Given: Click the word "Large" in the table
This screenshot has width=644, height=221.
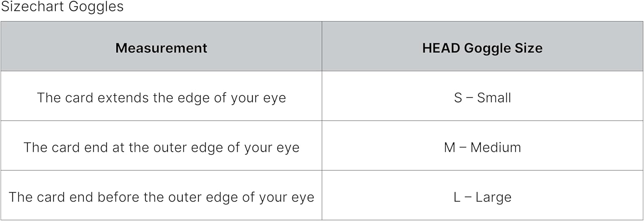Looking at the screenshot, I should point(494,197).
